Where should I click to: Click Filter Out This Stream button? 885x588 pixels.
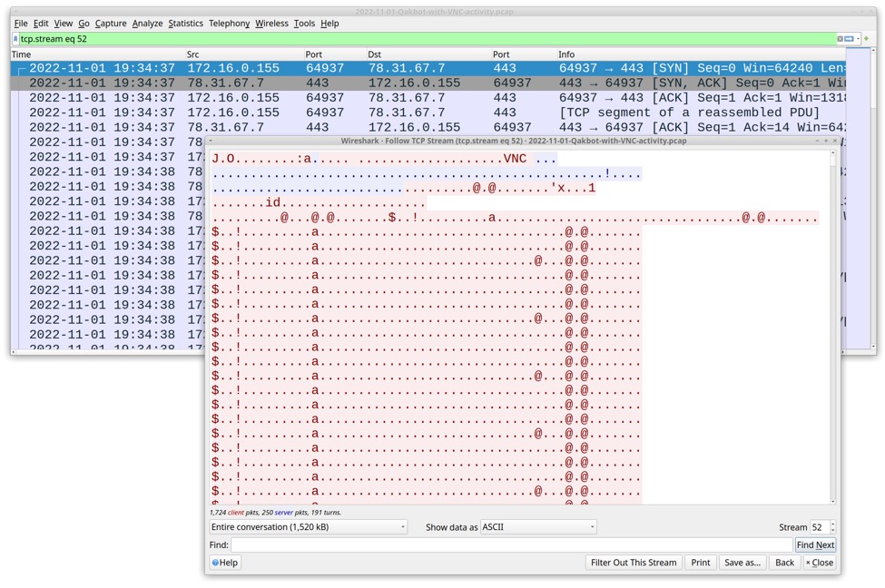click(634, 563)
